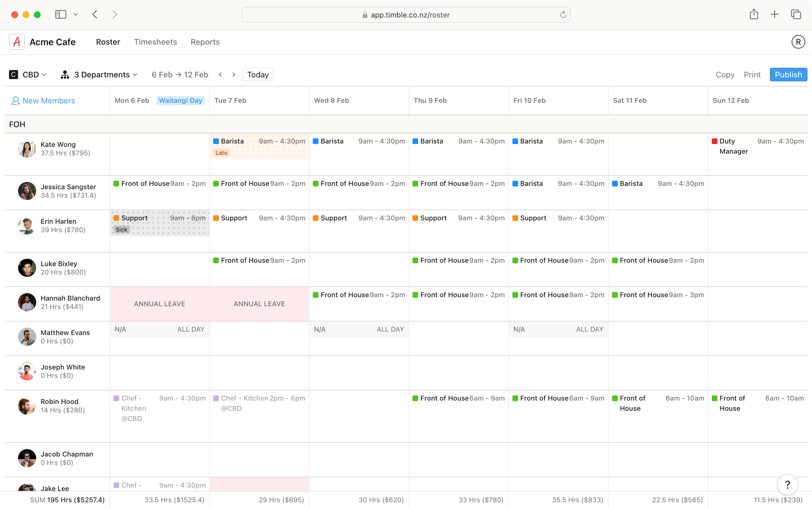Open the Reports section
Screen dimensions: 812x509
click(x=205, y=42)
